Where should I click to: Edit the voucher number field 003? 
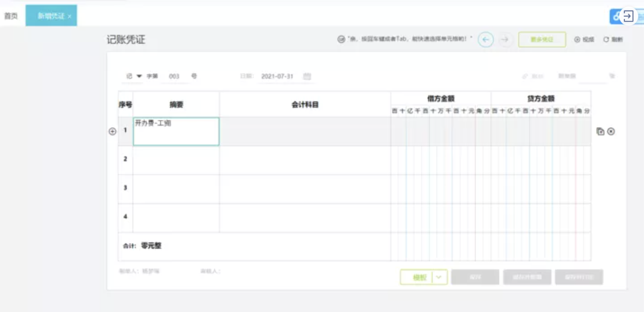[174, 76]
